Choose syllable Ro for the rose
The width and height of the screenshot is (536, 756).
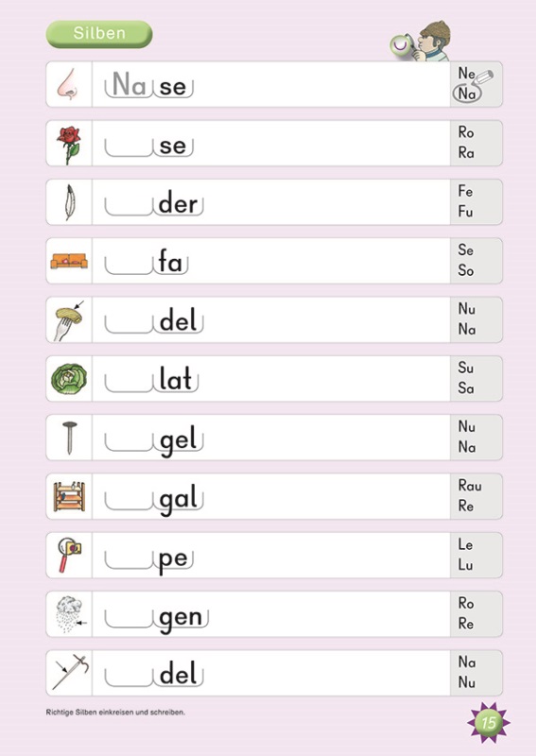click(466, 132)
